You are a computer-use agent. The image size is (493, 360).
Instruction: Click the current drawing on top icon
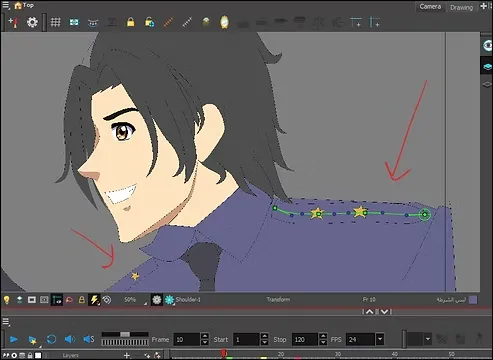coord(19,300)
